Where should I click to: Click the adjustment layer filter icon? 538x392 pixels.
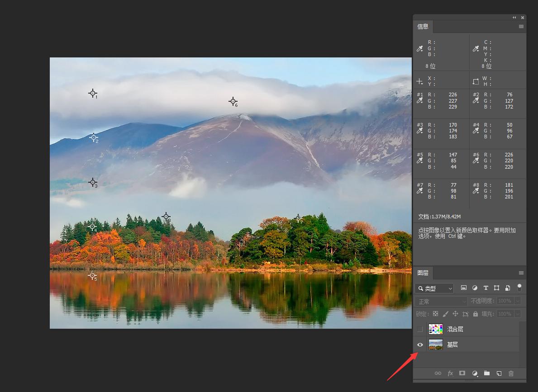475,288
